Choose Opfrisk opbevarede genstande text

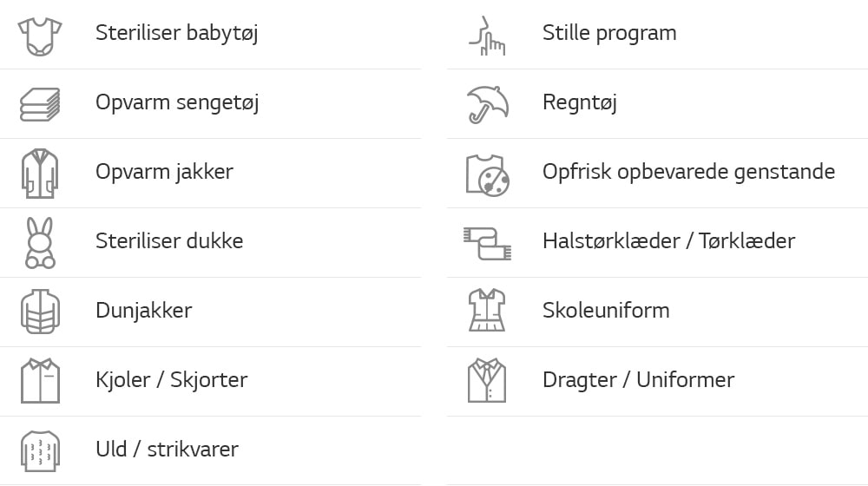pos(688,172)
